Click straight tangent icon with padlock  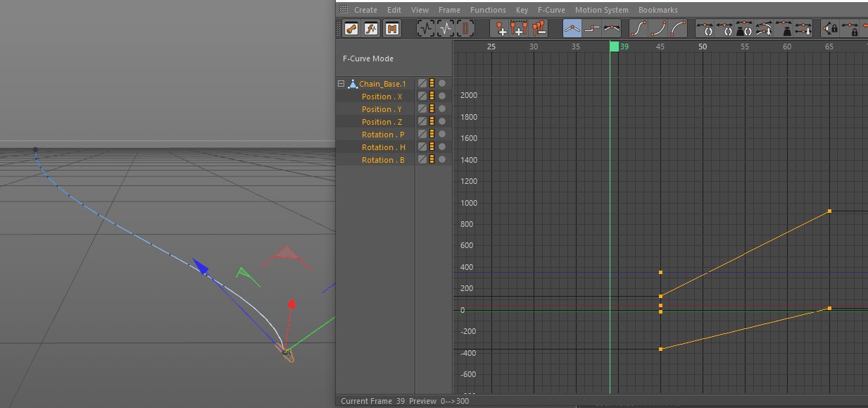tap(850, 29)
